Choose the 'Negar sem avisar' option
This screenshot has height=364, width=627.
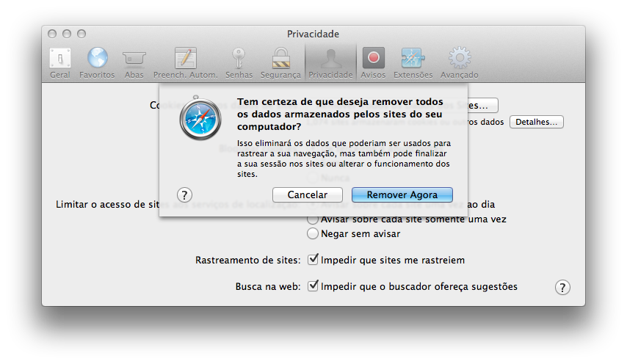point(313,234)
